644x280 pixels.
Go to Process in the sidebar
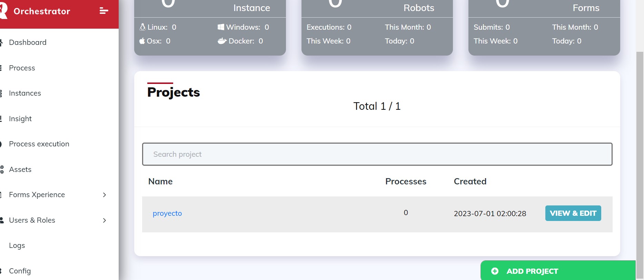(22, 68)
